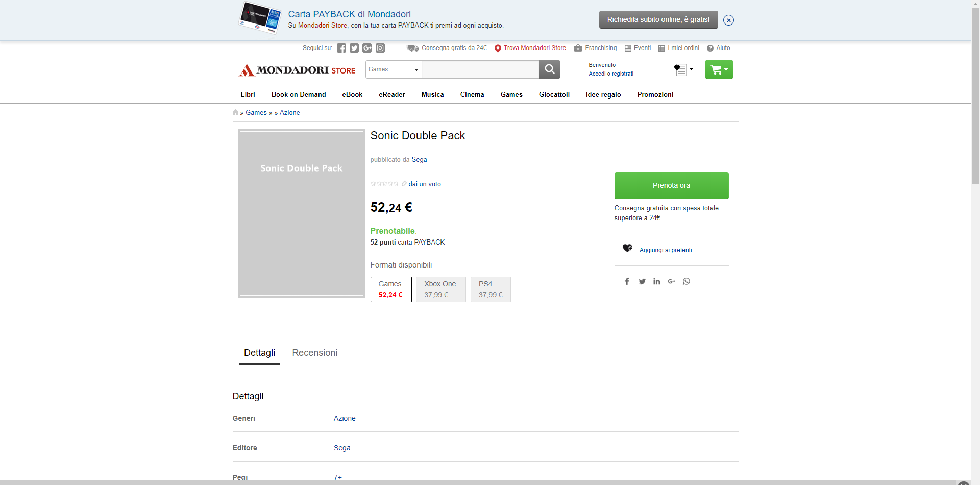Viewport: 980px width, 485px height.
Task: Select the PS4 format option
Action: click(491, 289)
